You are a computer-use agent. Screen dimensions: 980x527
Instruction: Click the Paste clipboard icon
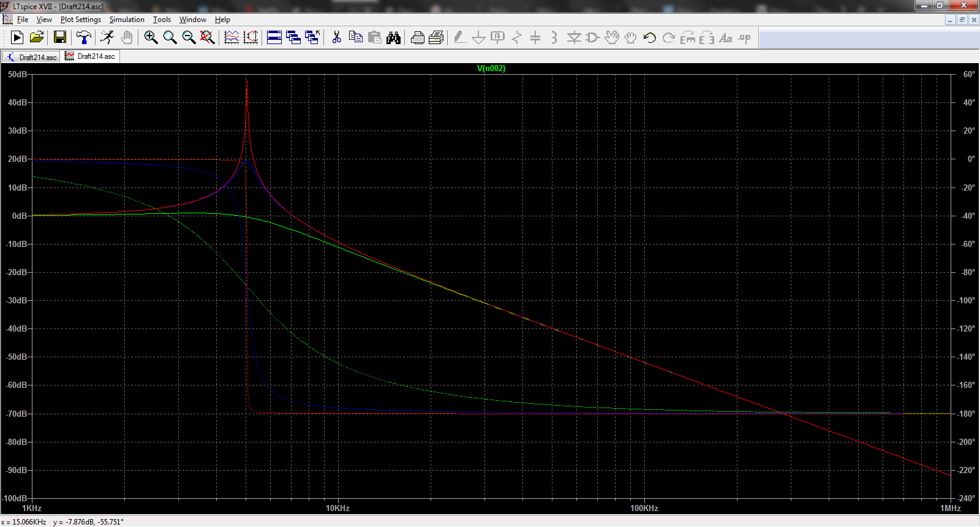pyautogui.click(x=374, y=37)
